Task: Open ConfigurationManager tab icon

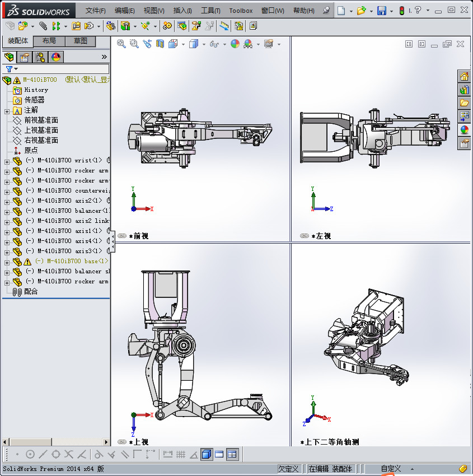Action: tap(40, 57)
